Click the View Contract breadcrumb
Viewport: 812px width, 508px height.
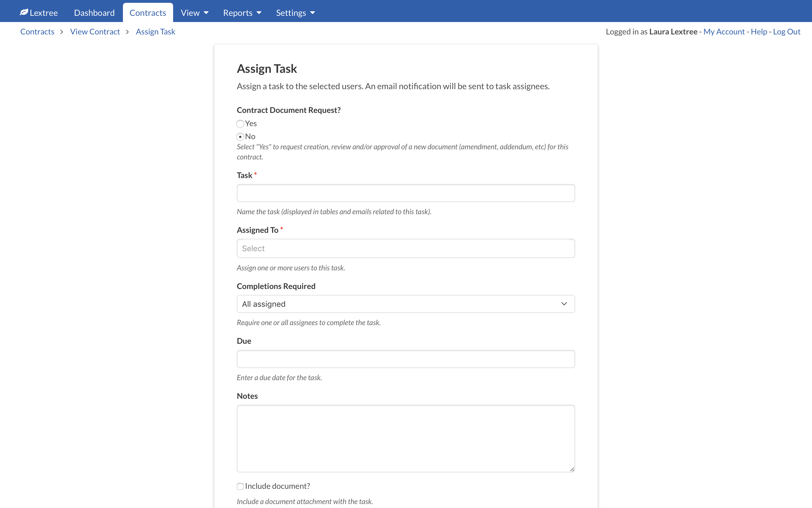[x=95, y=32]
